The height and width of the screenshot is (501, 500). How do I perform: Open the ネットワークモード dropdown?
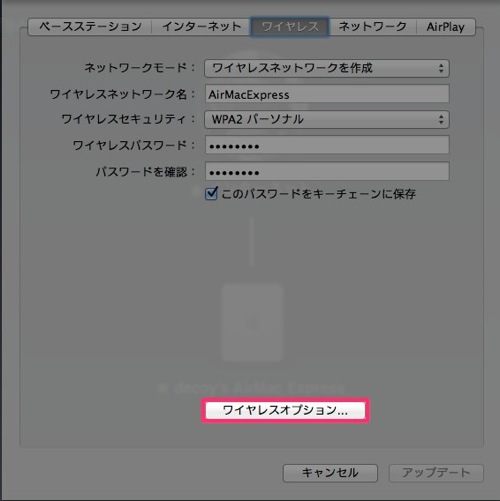pos(327,68)
